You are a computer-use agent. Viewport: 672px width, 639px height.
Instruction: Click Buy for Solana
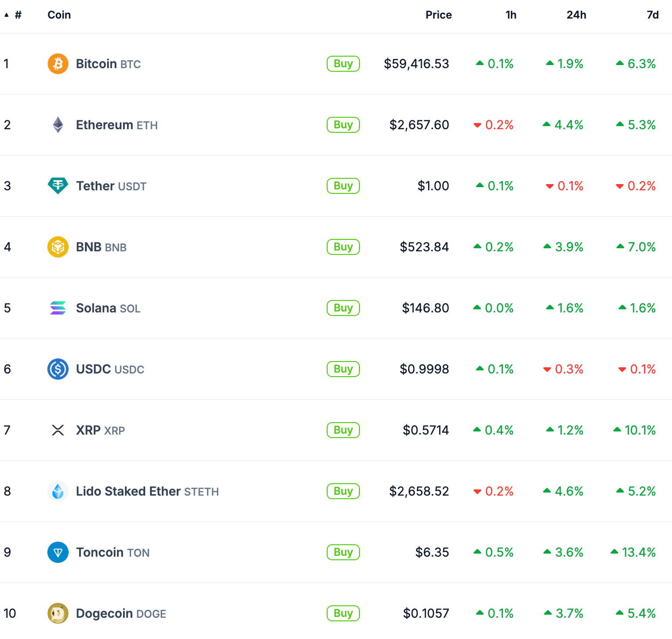(343, 308)
